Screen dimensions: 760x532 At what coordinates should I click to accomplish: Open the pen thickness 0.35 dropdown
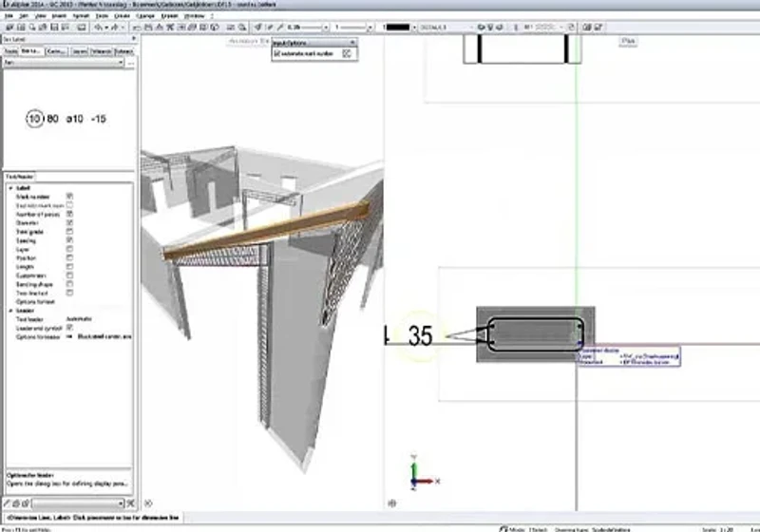tap(326, 28)
